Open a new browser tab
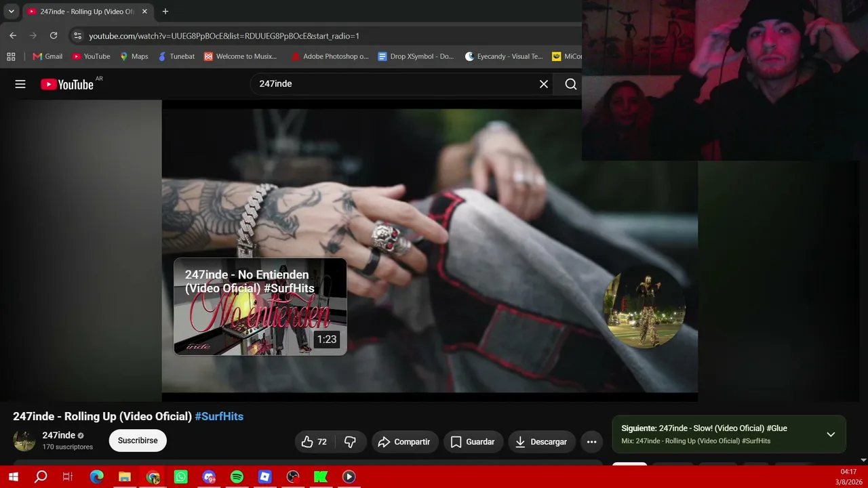This screenshot has width=868, height=488. (x=165, y=12)
